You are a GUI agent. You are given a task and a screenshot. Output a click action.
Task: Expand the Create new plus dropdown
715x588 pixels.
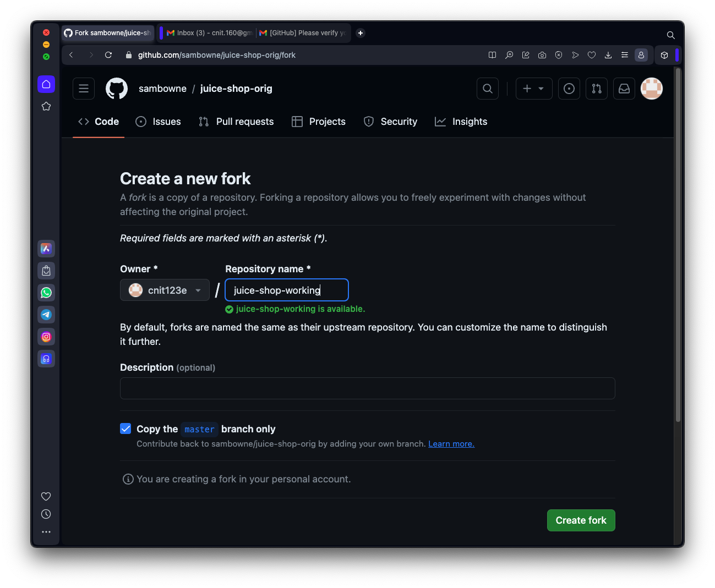(x=534, y=89)
